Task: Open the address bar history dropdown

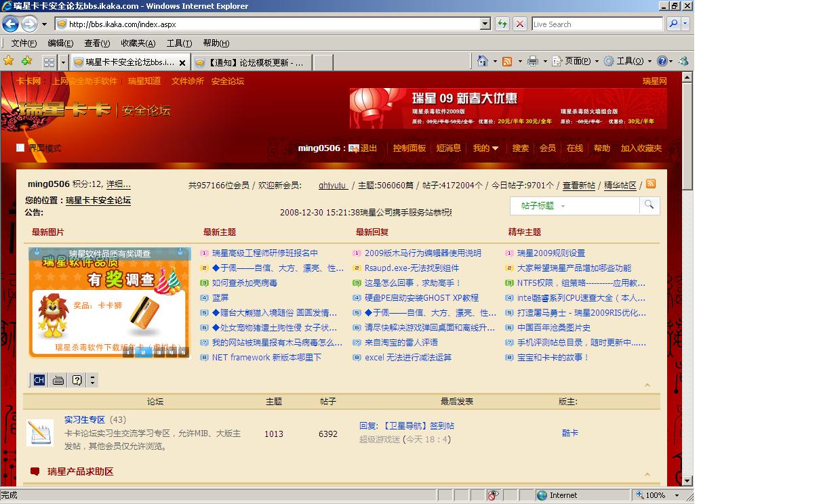Action: [485, 24]
